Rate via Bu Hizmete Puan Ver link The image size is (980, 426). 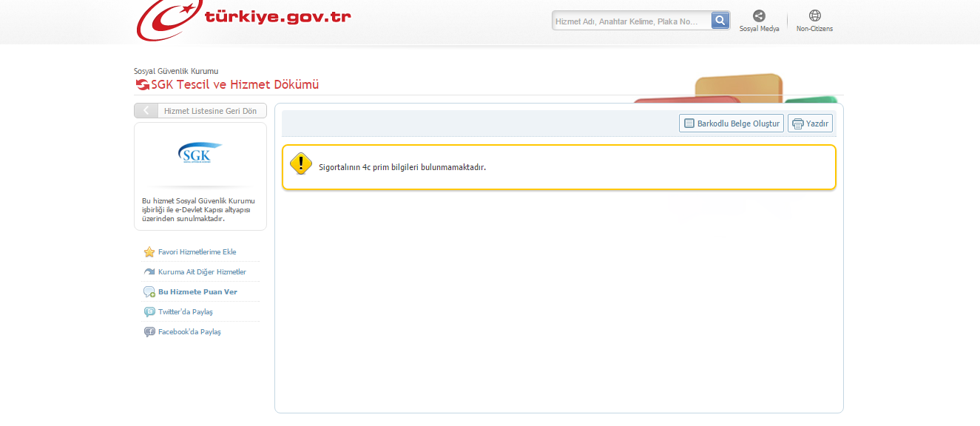[197, 292]
